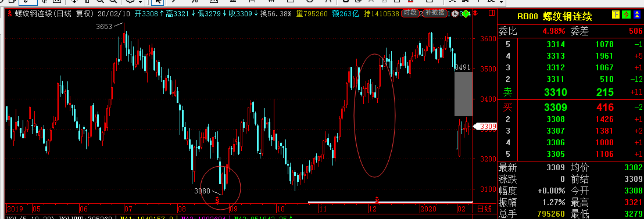
Task: Click the 3491 gap price label
Action: coord(462,67)
